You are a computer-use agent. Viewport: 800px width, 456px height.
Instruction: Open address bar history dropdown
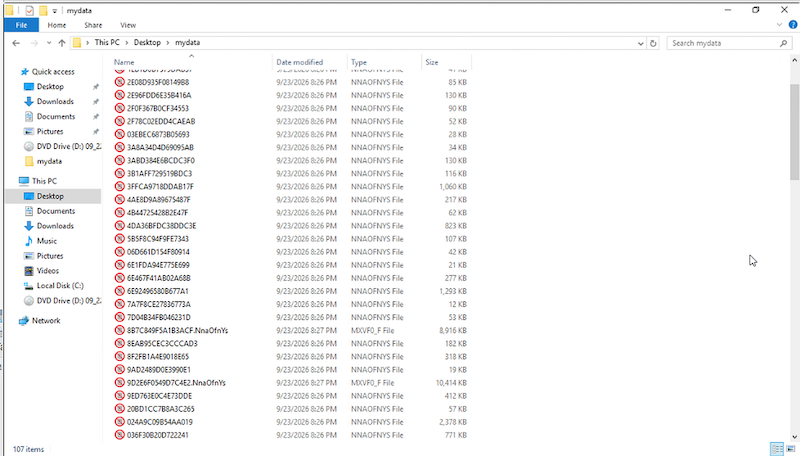pos(640,43)
